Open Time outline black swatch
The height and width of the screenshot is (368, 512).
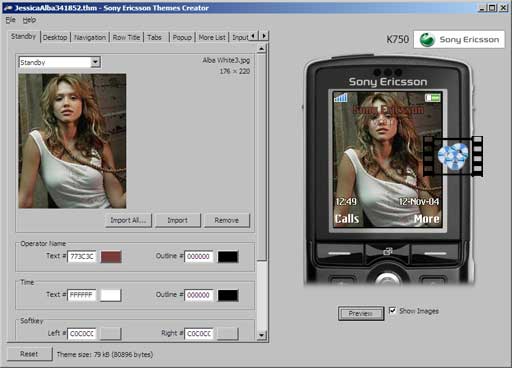pos(228,295)
